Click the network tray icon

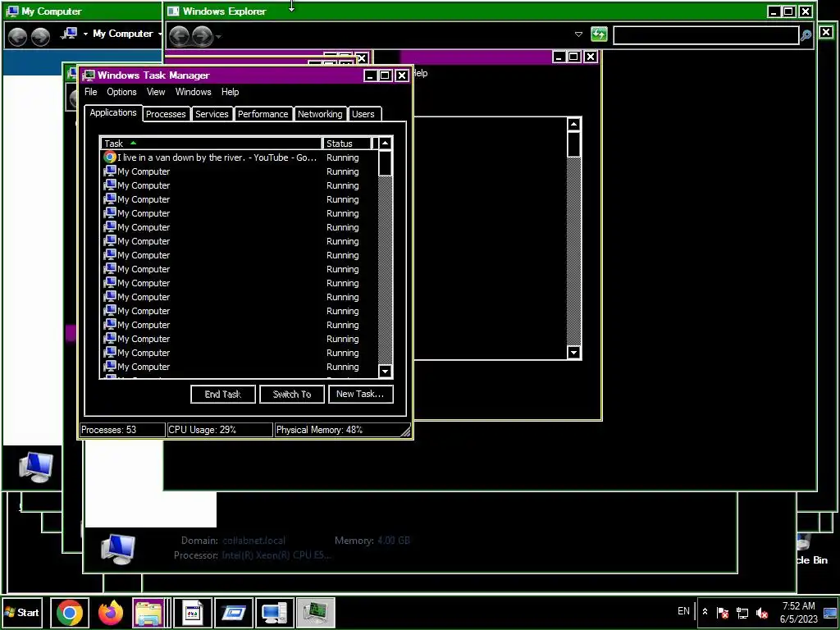742,612
